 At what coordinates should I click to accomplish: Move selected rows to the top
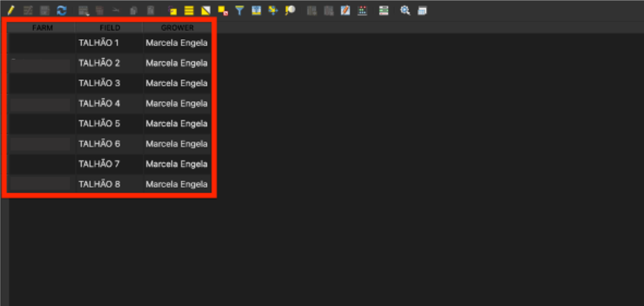(256, 11)
